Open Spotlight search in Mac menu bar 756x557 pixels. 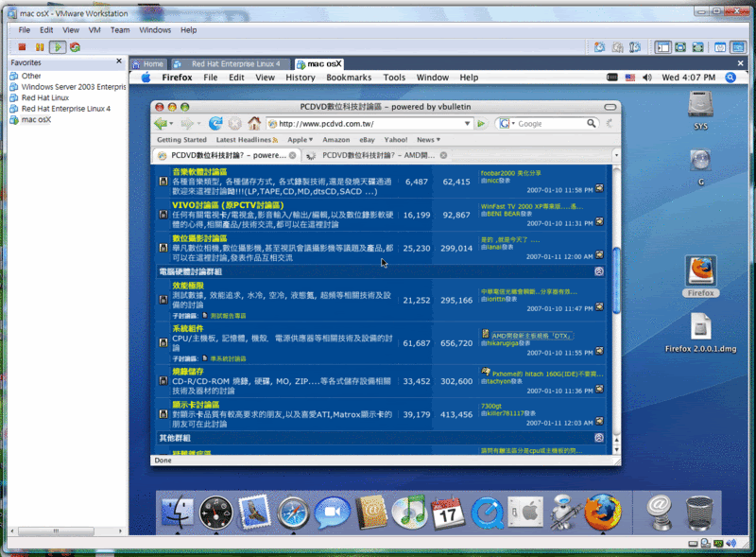pyautogui.click(x=730, y=78)
